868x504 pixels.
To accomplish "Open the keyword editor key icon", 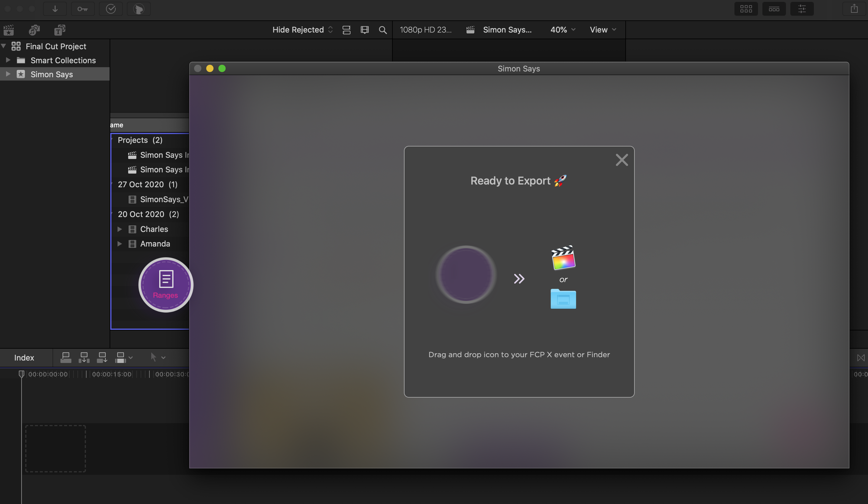I will (x=82, y=9).
